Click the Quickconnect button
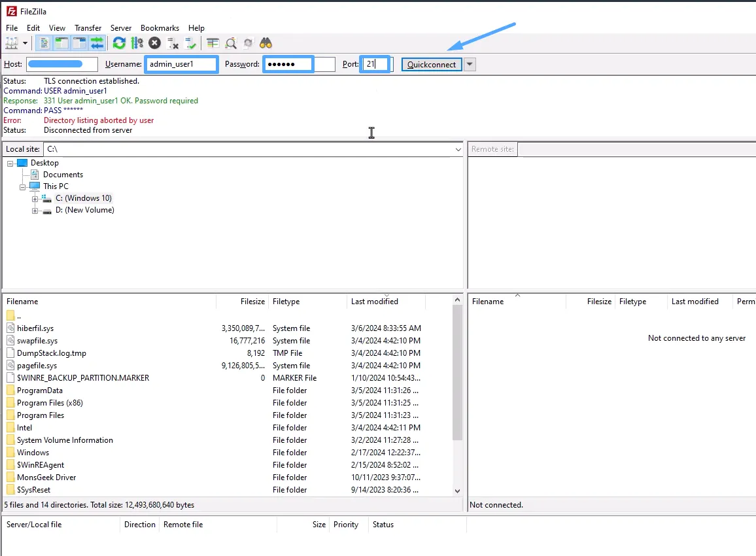 [432, 64]
